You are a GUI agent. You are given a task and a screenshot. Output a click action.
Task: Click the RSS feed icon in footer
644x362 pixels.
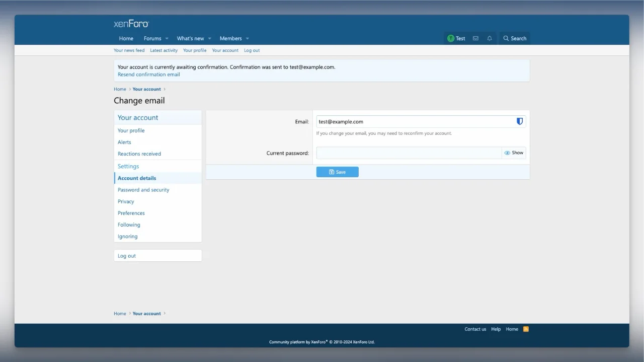(x=526, y=329)
